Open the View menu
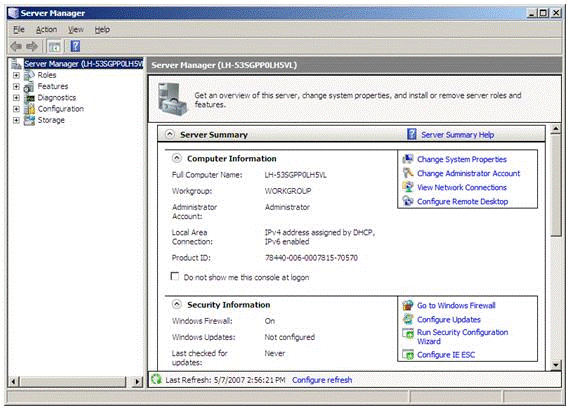 coord(76,29)
